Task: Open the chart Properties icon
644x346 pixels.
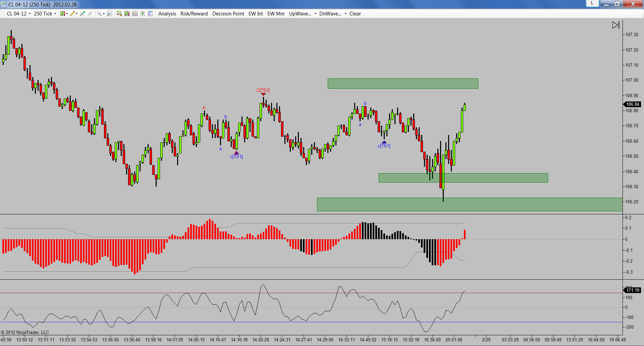Action: (x=150, y=14)
